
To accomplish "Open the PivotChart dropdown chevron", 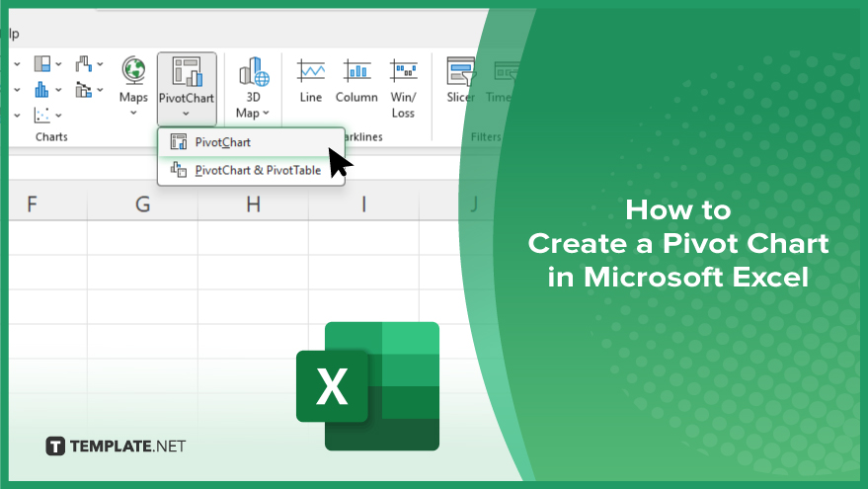I will click(x=186, y=114).
